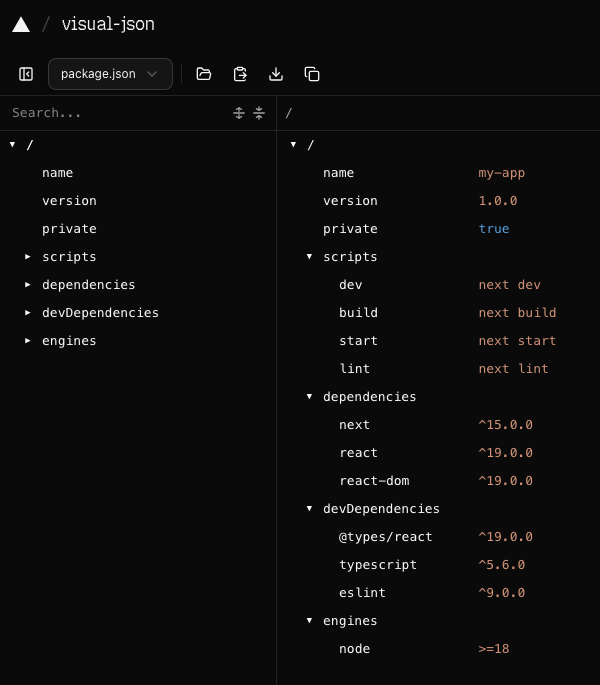Expand devDependencies in the left tree

[x=28, y=312]
